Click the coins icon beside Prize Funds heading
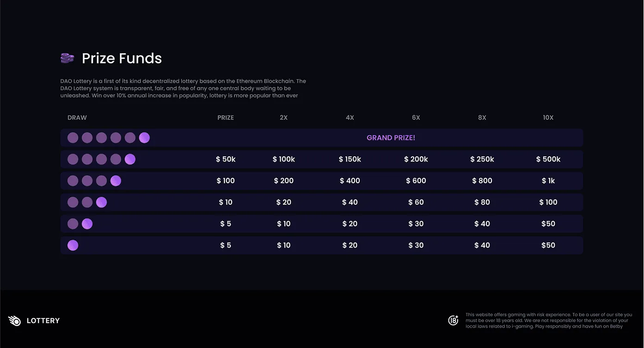This screenshot has width=644, height=348. click(67, 57)
